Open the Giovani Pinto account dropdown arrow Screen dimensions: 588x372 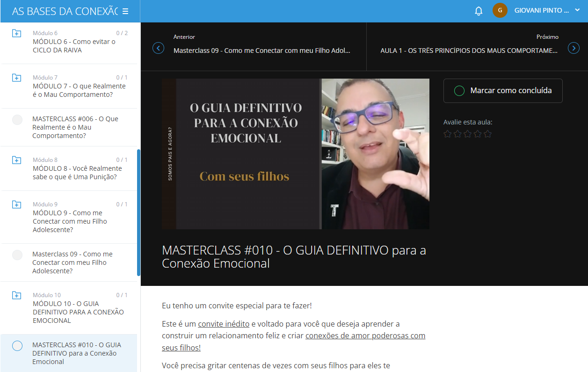pyautogui.click(x=577, y=10)
